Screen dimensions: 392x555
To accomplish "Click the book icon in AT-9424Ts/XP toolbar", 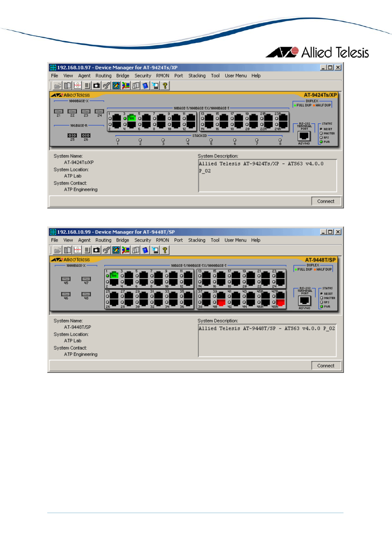I will click(x=67, y=86).
